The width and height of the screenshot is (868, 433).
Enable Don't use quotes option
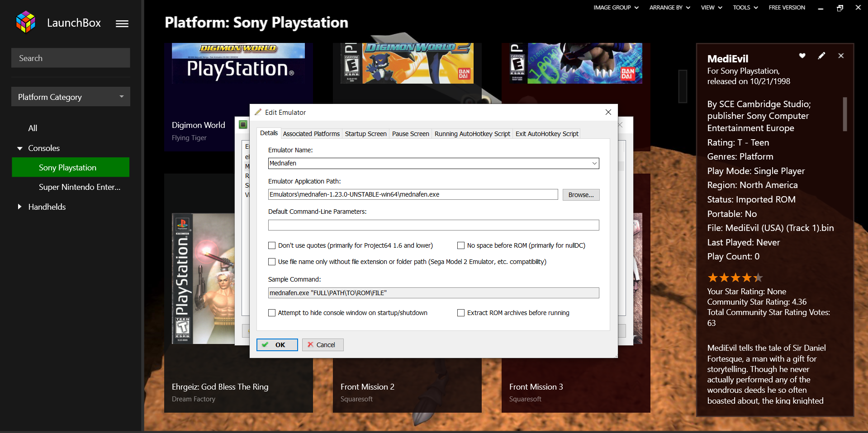pos(272,245)
